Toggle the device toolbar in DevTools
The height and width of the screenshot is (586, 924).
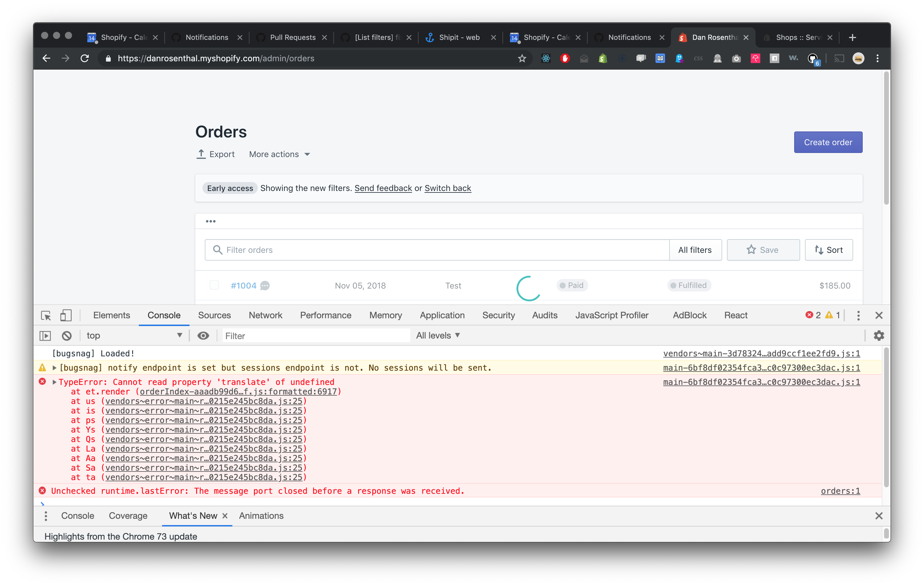(x=65, y=315)
